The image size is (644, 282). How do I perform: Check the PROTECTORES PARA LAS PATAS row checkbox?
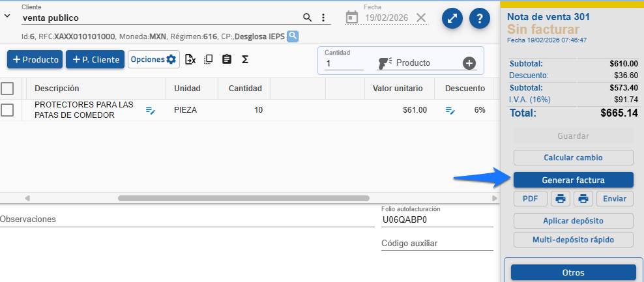click(x=7, y=110)
